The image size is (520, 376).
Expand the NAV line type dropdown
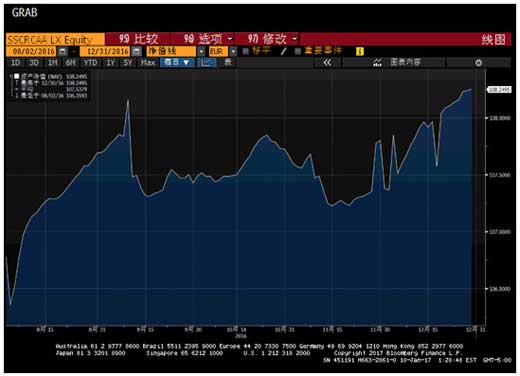point(201,51)
